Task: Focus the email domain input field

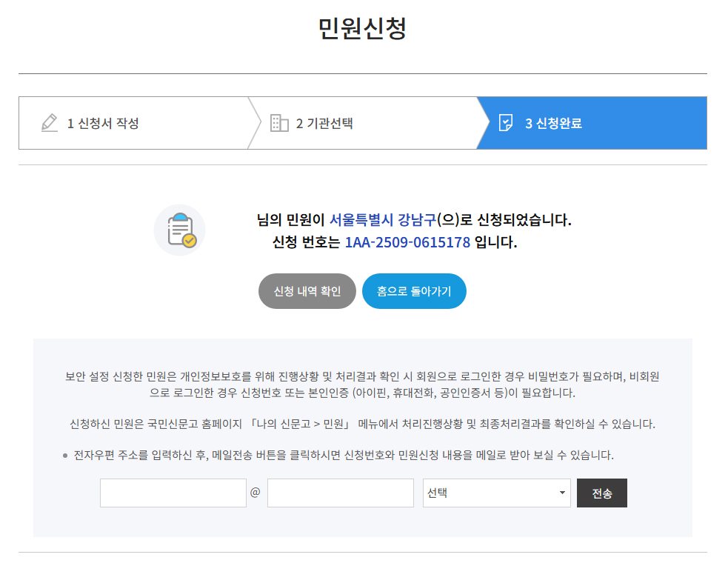Action: 341,493
